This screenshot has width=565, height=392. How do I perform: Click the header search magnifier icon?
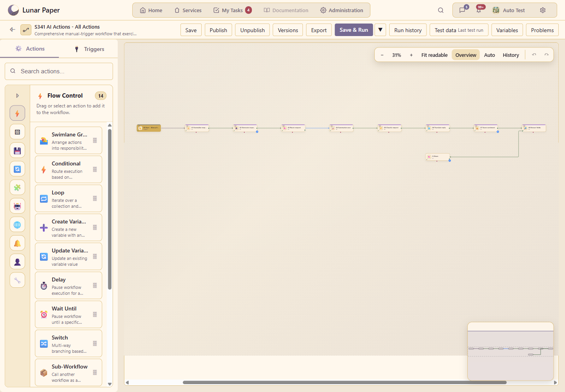click(441, 10)
